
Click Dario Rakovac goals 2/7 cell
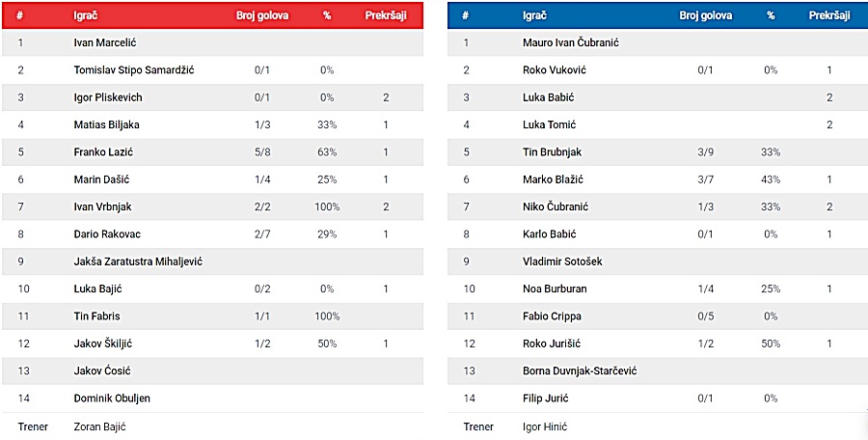262,234
